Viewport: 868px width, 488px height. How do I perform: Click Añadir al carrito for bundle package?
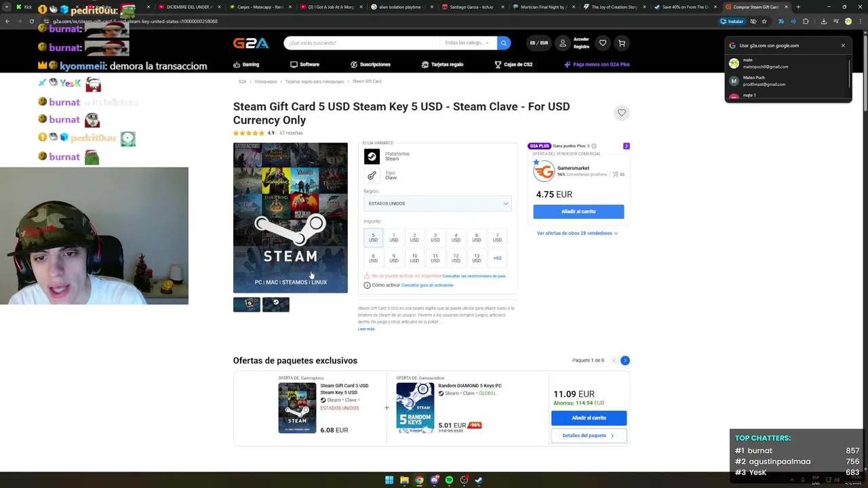pos(589,418)
